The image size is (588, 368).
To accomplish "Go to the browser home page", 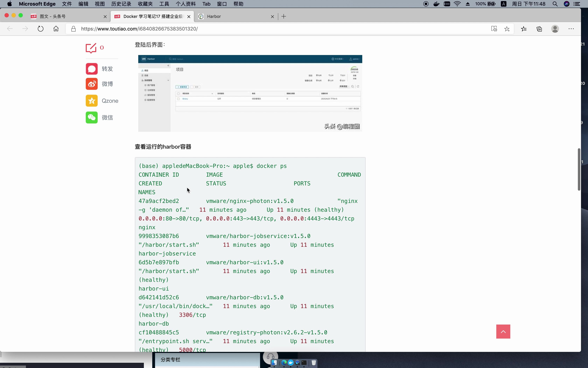I will pyautogui.click(x=56, y=29).
